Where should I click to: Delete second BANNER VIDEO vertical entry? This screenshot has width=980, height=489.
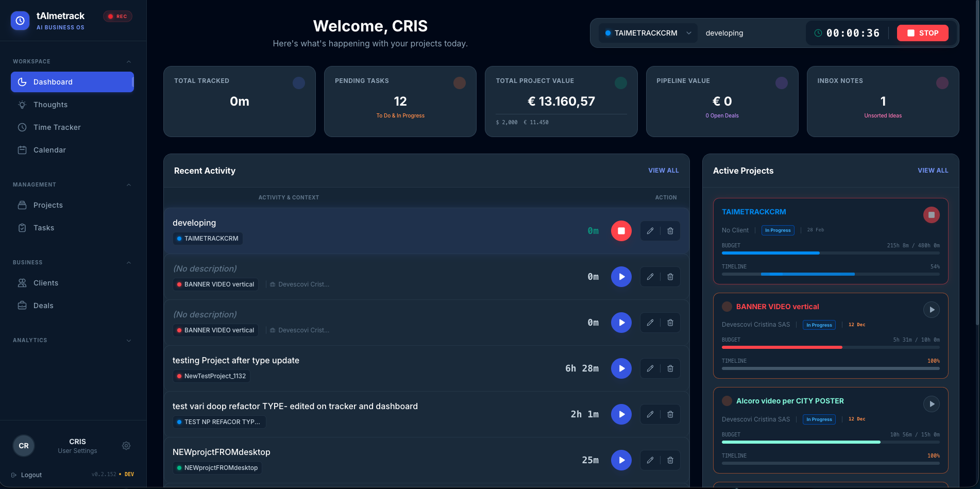tap(670, 323)
